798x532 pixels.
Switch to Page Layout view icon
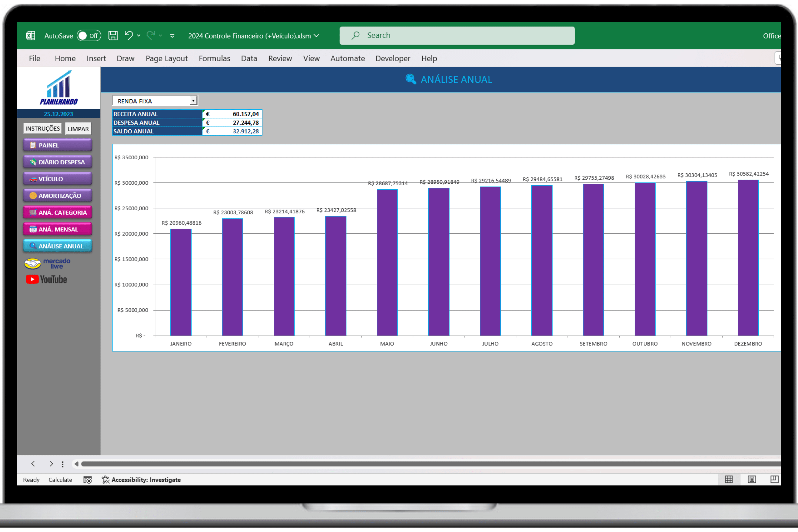click(752, 479)
